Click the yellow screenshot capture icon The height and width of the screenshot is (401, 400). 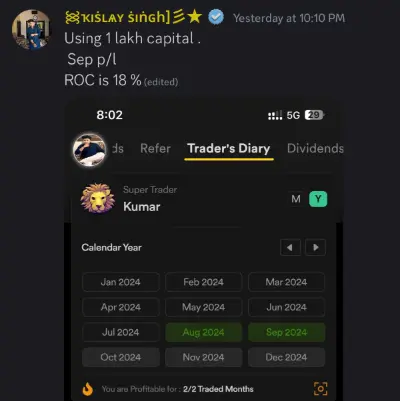(x=321, y=389)
